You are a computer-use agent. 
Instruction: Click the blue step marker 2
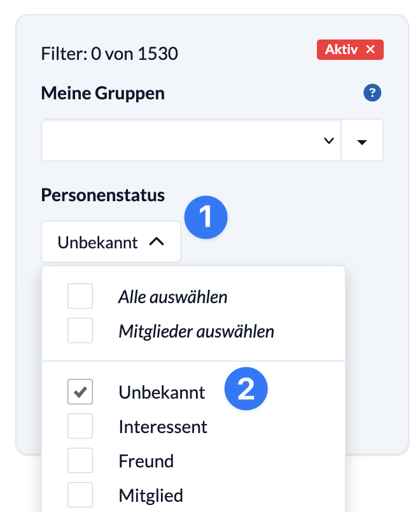click(x=246, y=388)
